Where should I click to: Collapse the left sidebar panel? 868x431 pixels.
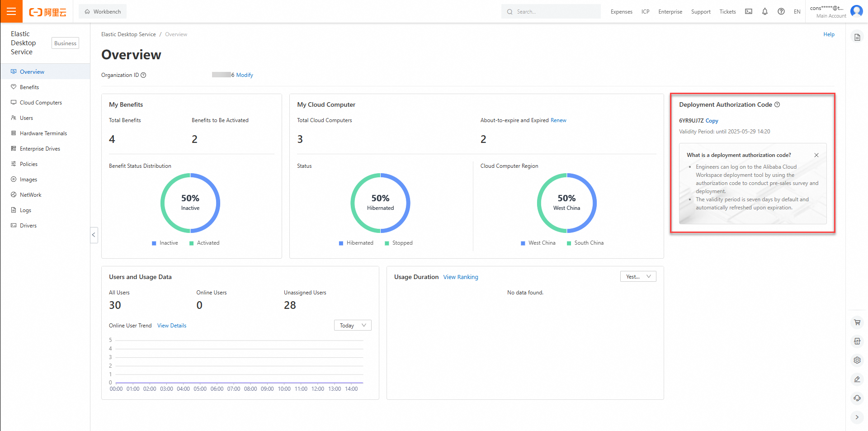click(x=94, y=235)
